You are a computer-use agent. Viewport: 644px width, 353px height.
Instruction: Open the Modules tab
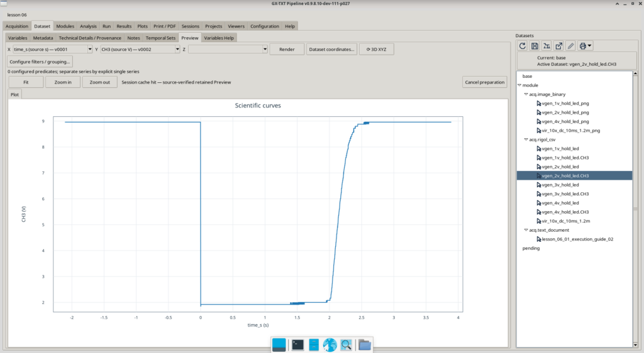(65, 26)
